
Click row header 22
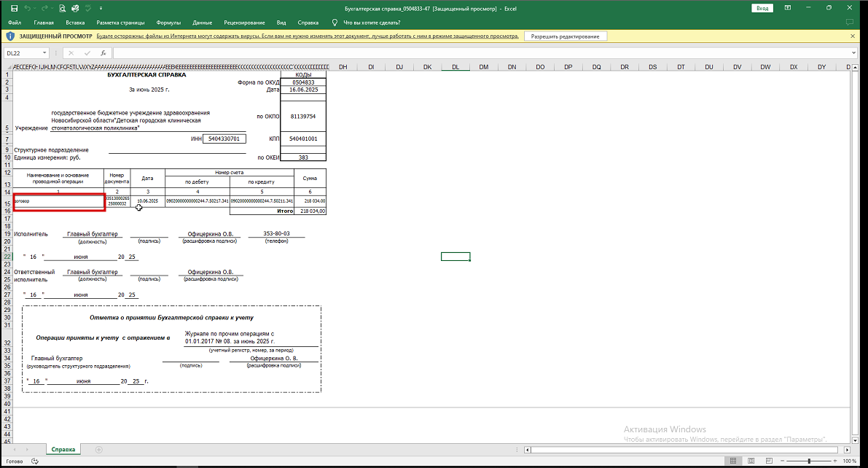click(7, 257)
